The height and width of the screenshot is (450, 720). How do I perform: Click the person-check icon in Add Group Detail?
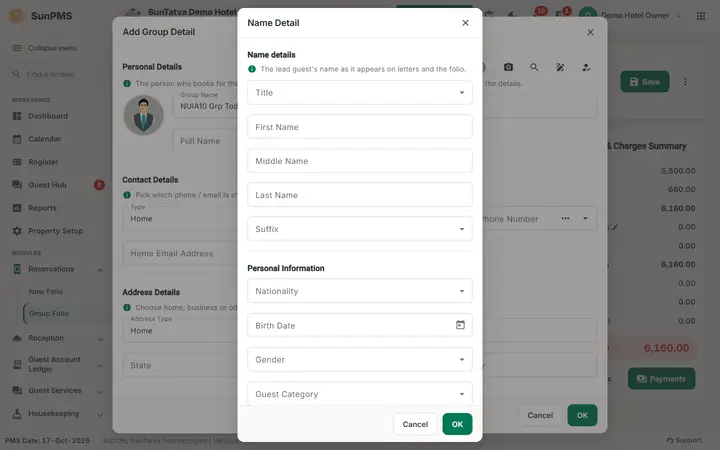586,67
